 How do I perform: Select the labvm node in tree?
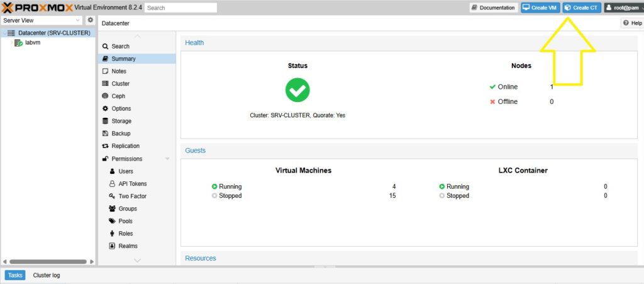pyautogui.click(x=33, y=43)
